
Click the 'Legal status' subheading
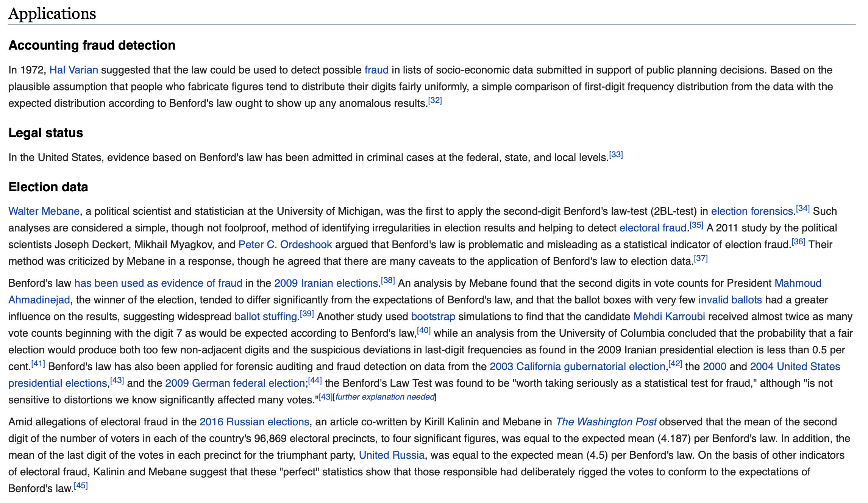46,133
